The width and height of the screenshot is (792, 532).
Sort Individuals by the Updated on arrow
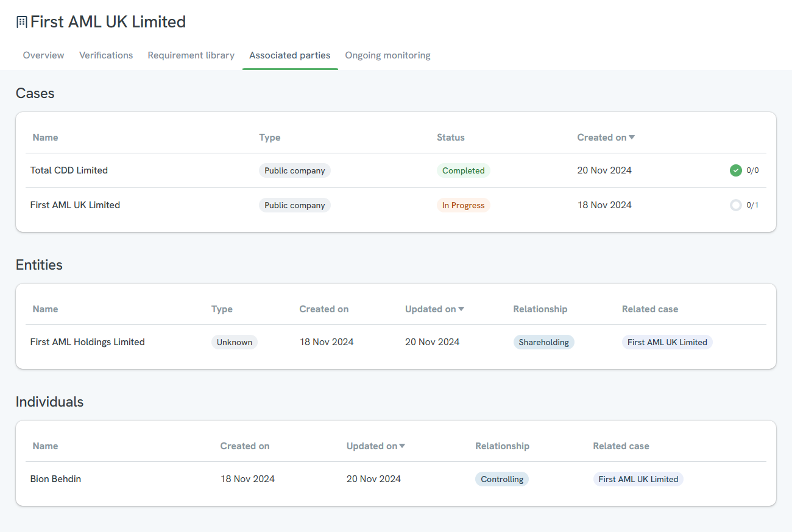pyautogui.click(x=402, y=446)
